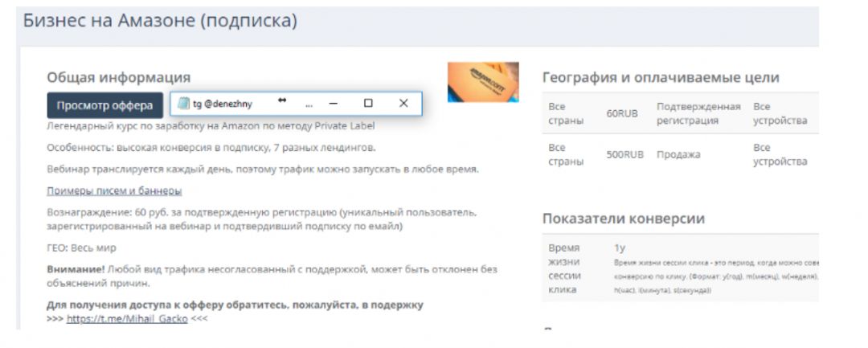This screenshot has height=348, width=868.
Task: Click the Показатели конверсии heading
Action: [x=624, y=219]
